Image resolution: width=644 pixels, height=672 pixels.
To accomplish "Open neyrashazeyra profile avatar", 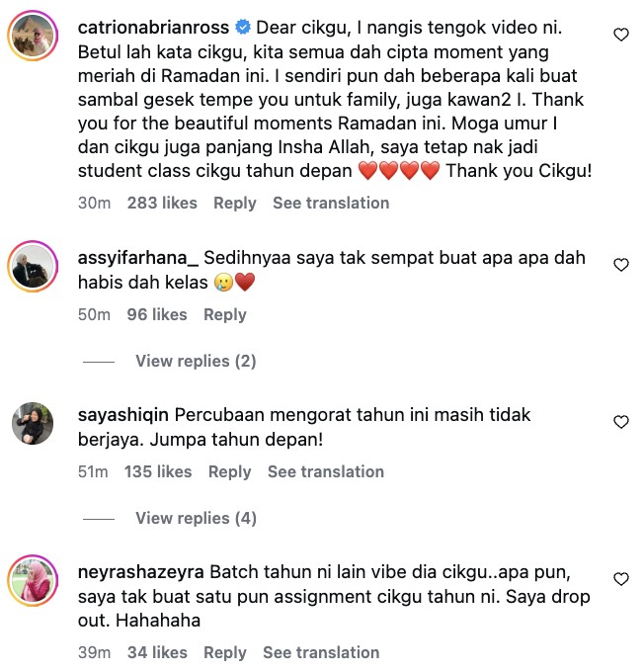I will point(33,580).
